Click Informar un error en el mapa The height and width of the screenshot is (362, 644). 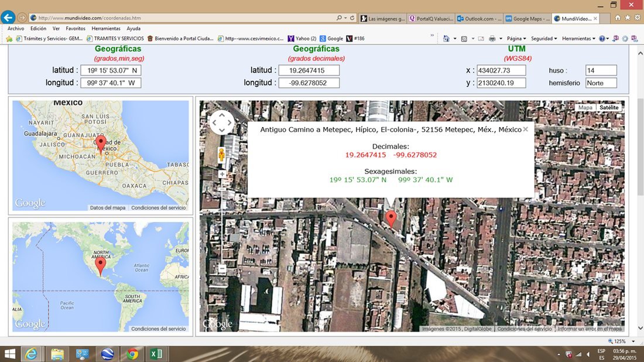(590, 329)
